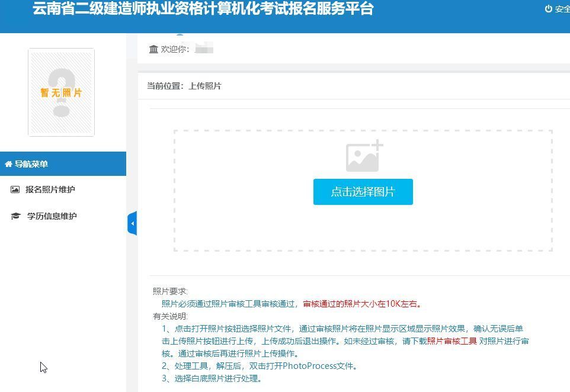Collapse the sidebar with the blue arrow handle

click(x=132, y=223)
